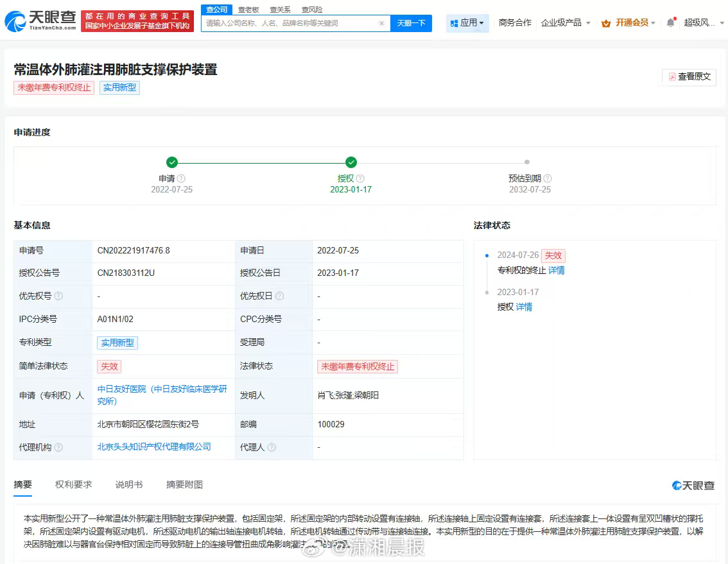Click the IPC class A01N1/02

(115, 320)
